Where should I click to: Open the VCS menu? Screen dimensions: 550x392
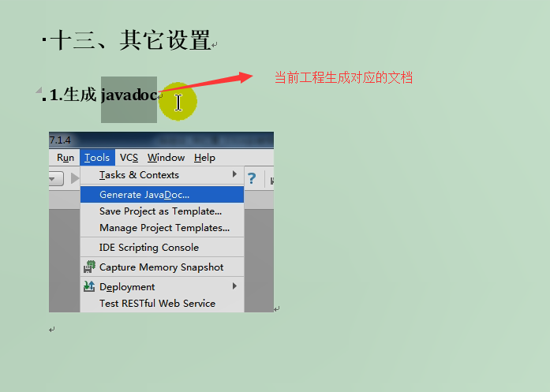click(129, 158)
